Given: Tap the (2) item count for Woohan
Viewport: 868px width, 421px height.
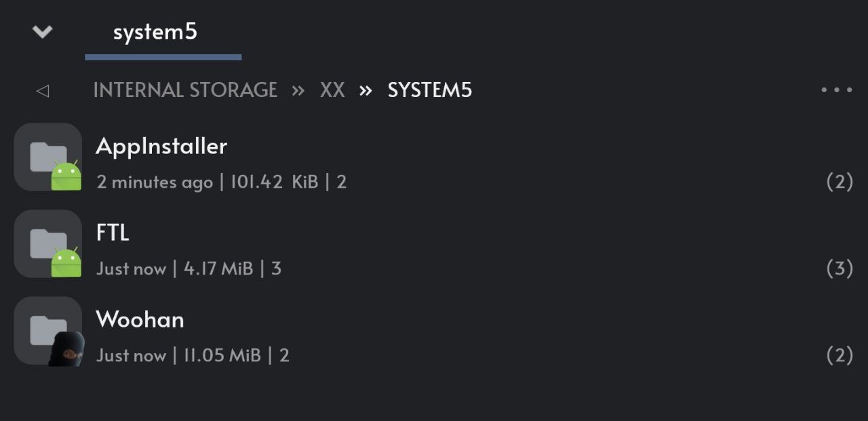Looking at the screenshot, I should [840, 355].
